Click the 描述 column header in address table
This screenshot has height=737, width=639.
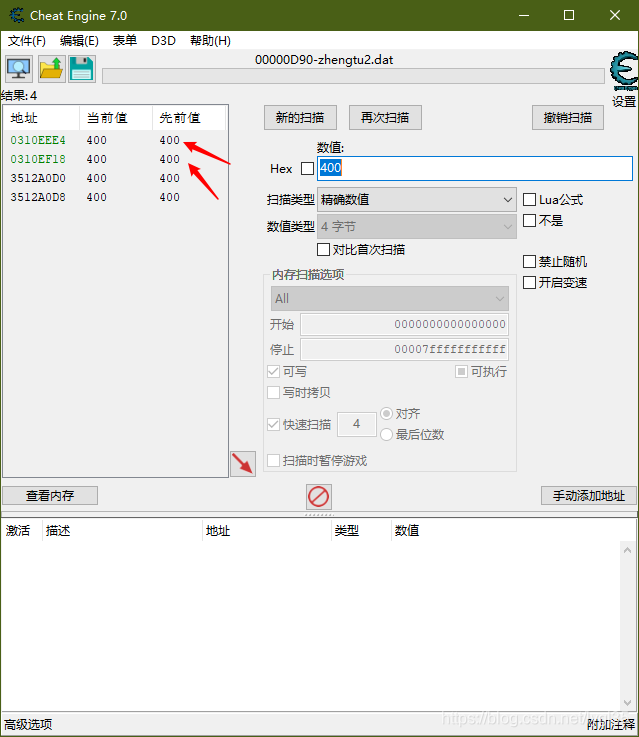point(122,531)
